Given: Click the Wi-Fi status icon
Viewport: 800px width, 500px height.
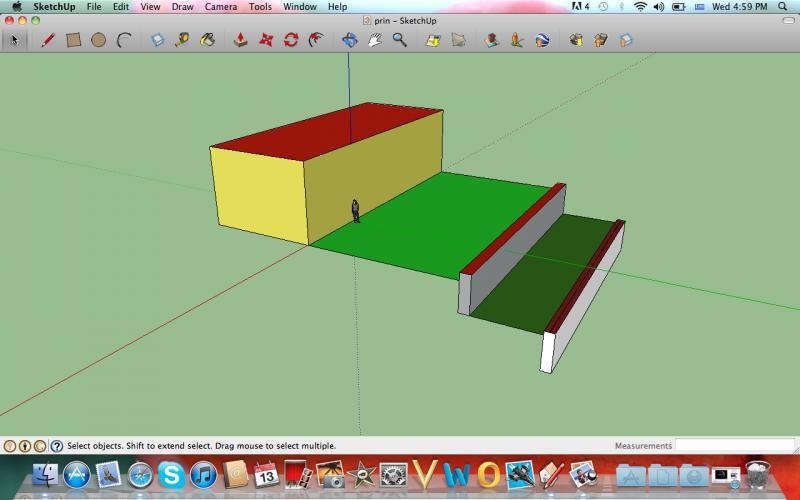Looking at the screenshot, I should coord(640,7).
